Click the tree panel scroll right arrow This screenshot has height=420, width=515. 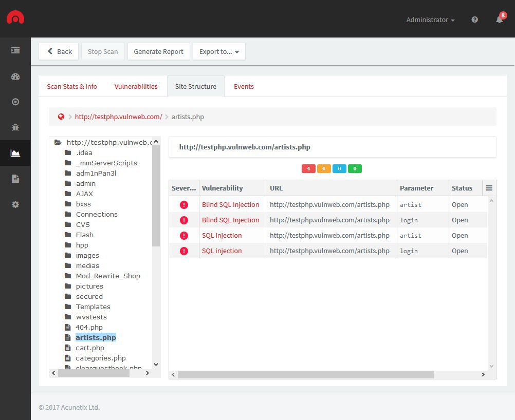[148, 373]
